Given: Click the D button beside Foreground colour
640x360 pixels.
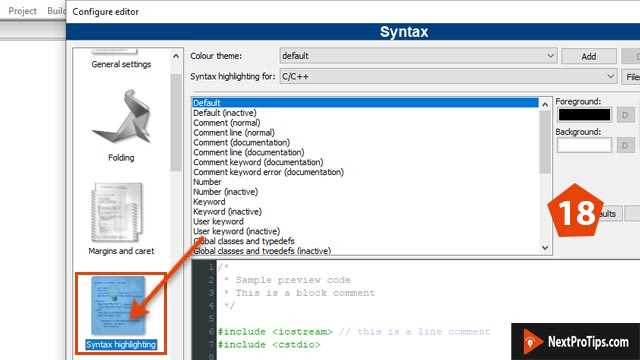Looking at the screenshot, I should (625, 115).
